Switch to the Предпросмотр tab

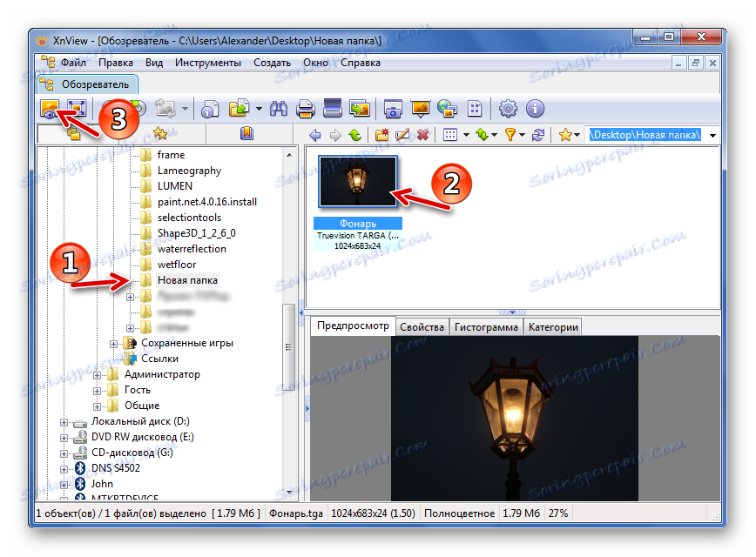coord(353,325)
